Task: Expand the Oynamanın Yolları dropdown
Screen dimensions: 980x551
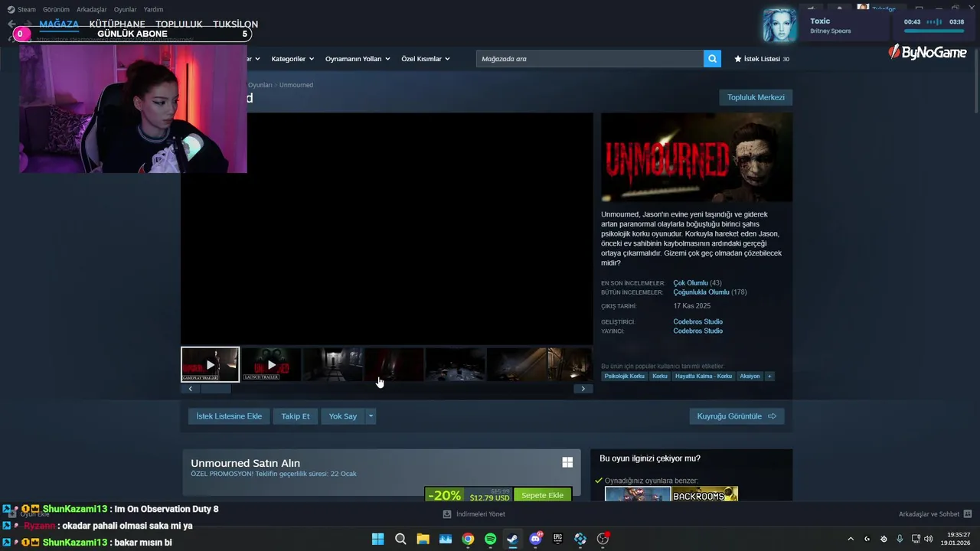Action: point(358,59)
